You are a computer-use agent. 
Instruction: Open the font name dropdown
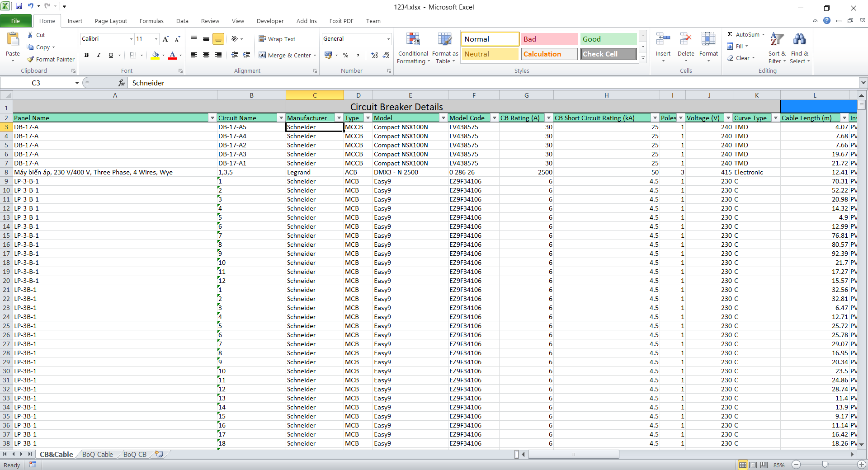coord(131,39)
